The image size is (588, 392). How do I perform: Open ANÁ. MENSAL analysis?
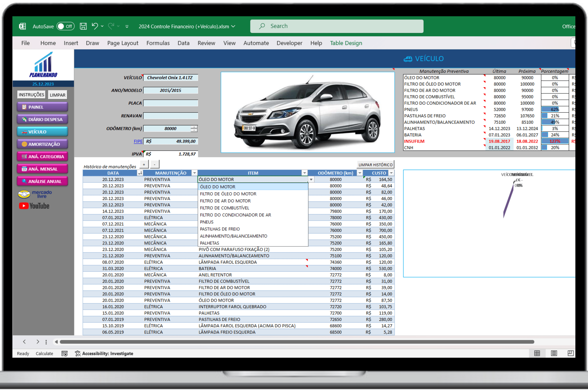[x=42, y=169]
